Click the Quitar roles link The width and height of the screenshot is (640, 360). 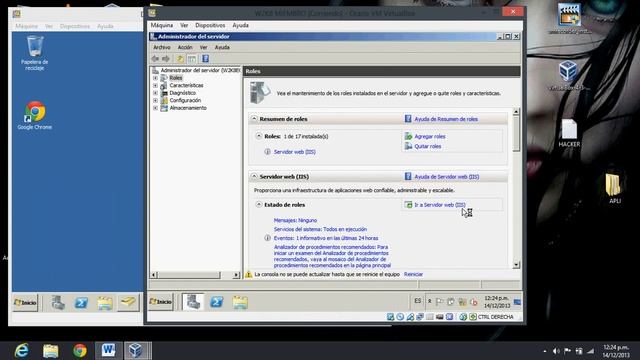pyautogui.click(x=428, y=146)
